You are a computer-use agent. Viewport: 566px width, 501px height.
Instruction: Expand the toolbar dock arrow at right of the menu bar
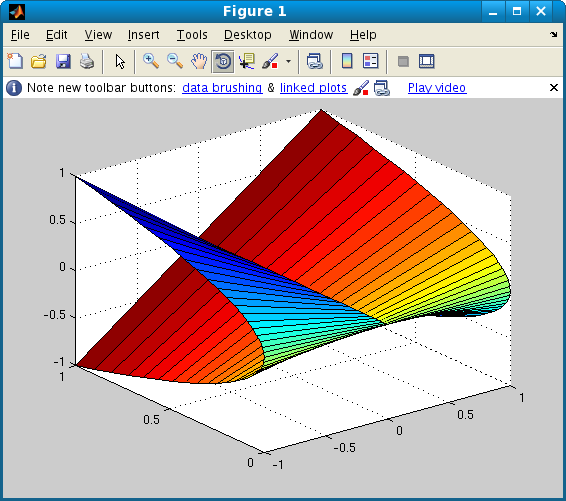[x=554, y=35]
